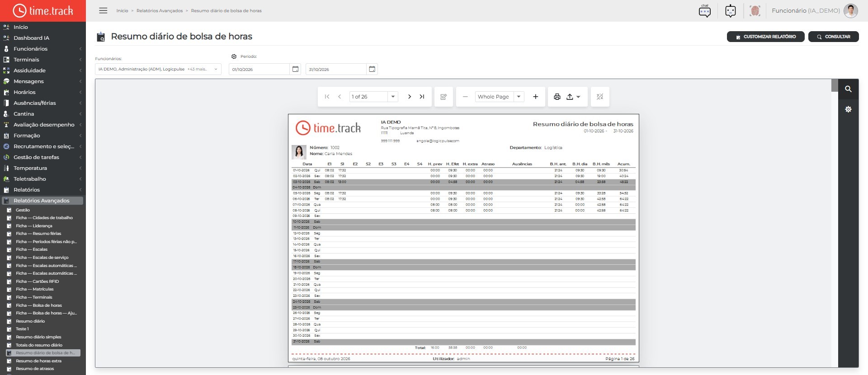Open report viewer settings gear
This screenshot has width=868, height=375.
pyautogui.click(x=848, y=109)
